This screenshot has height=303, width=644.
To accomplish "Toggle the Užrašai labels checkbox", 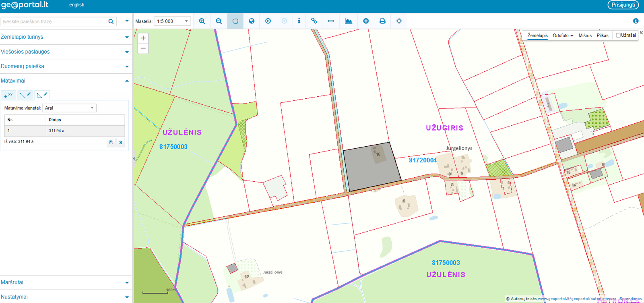I will [x=618, y=35].
